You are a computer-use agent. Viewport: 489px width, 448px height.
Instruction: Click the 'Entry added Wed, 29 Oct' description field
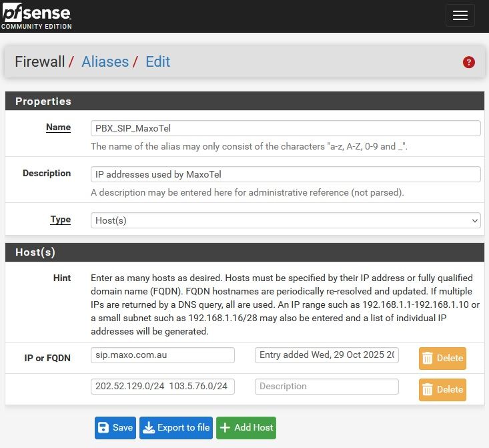click(326, 355)
